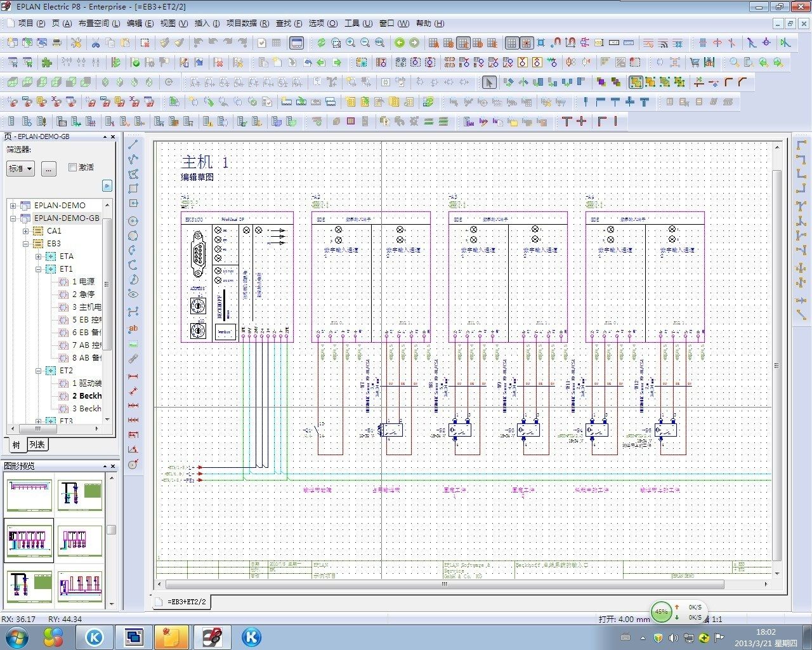This screenshot has width=812, height=650.
Task: Open the 标准 filter dropdown
Action: point(20,168)
